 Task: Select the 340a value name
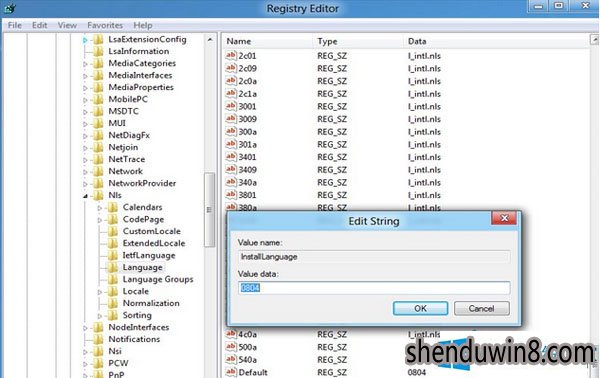[248, 182]
